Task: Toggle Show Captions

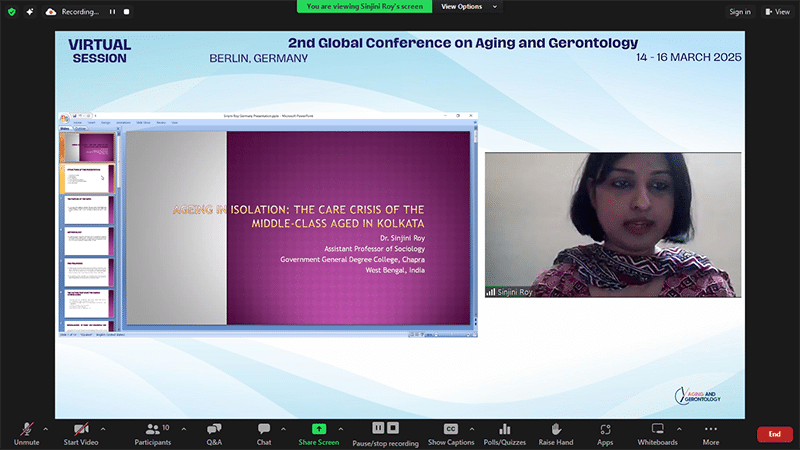Action: (451, 431)
